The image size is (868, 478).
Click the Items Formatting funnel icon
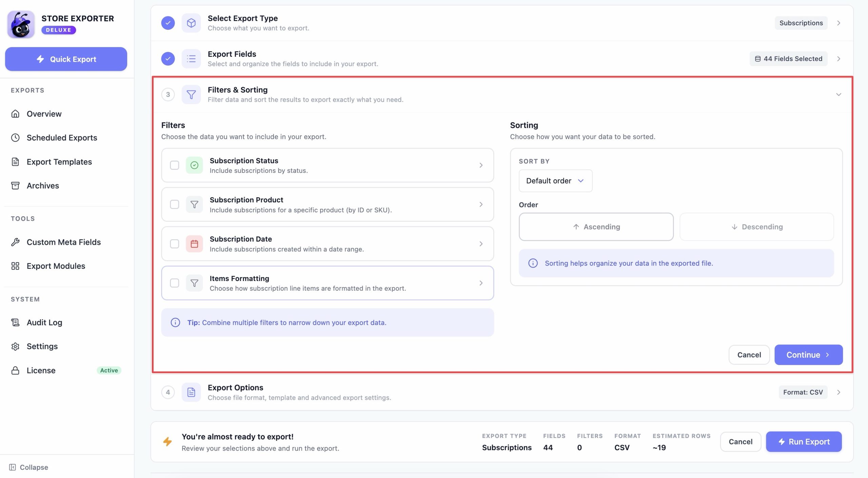[194, 283]
